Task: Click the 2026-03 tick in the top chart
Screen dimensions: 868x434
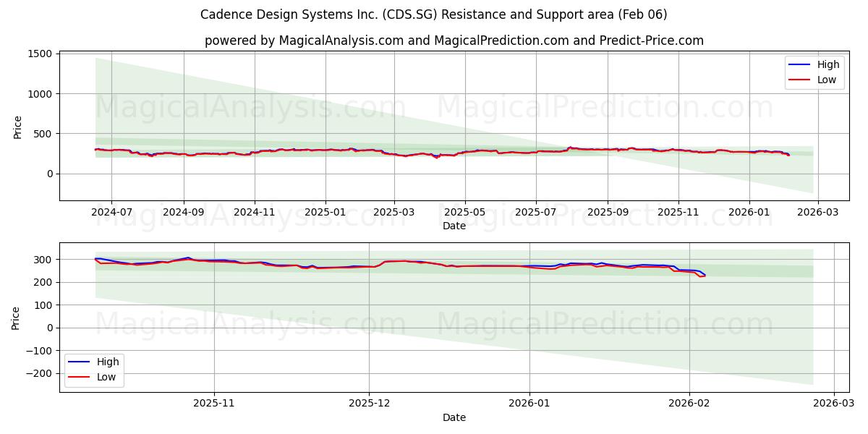Action: 817,213
